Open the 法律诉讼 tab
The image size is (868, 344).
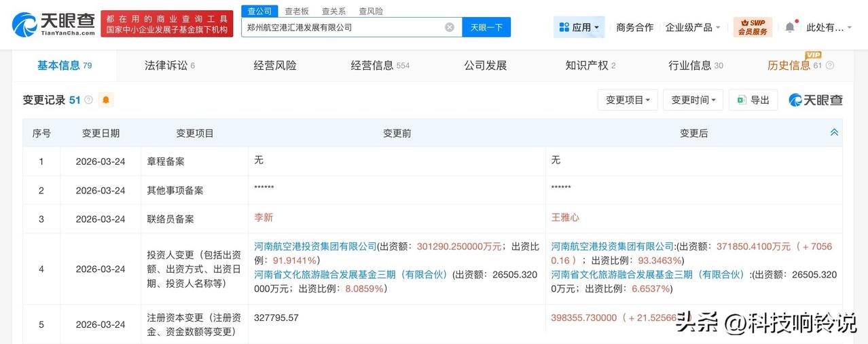pos(170,66)
